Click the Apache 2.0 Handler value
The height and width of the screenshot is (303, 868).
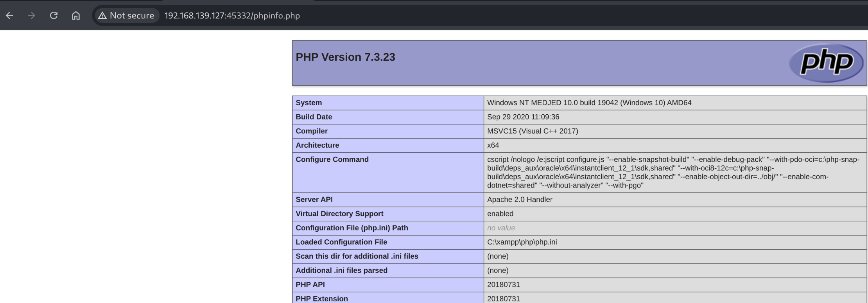click(x=520, y=200)
